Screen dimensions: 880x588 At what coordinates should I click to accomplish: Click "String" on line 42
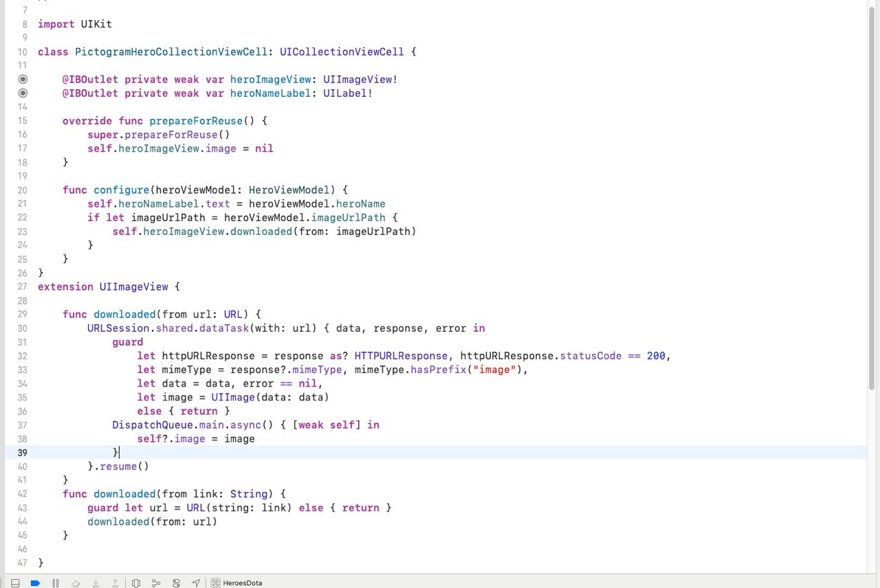tap(249, 494)
